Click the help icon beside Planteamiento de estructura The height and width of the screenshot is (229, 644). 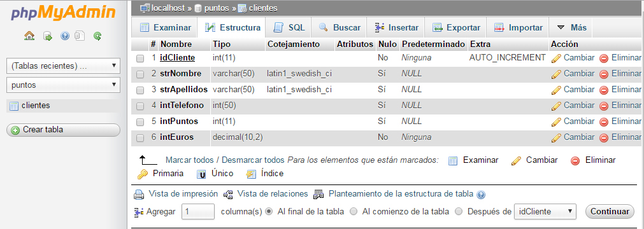pos(482,194)
